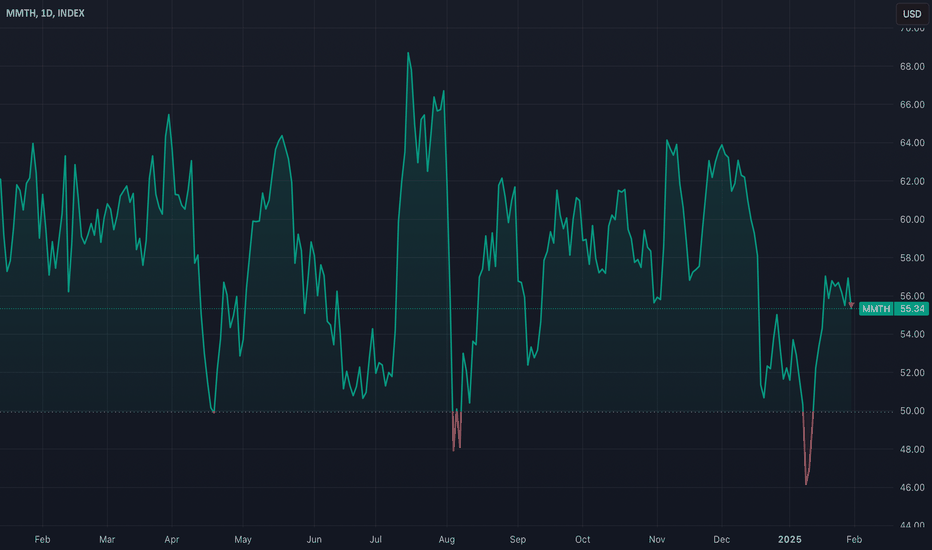932x550 pixels.
Task: Click the Oct label on time axis
Action: (582, 539)
